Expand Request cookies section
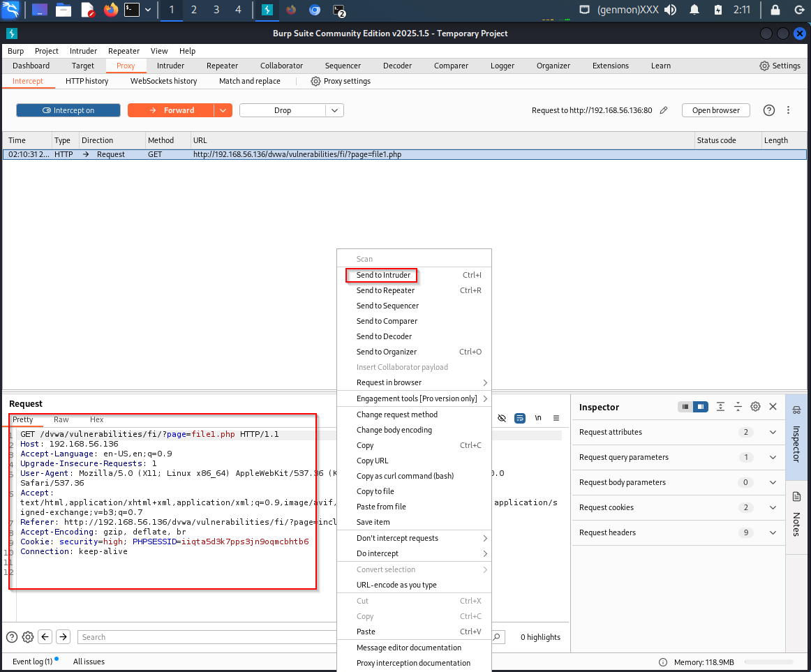 [x=678, y=507]
